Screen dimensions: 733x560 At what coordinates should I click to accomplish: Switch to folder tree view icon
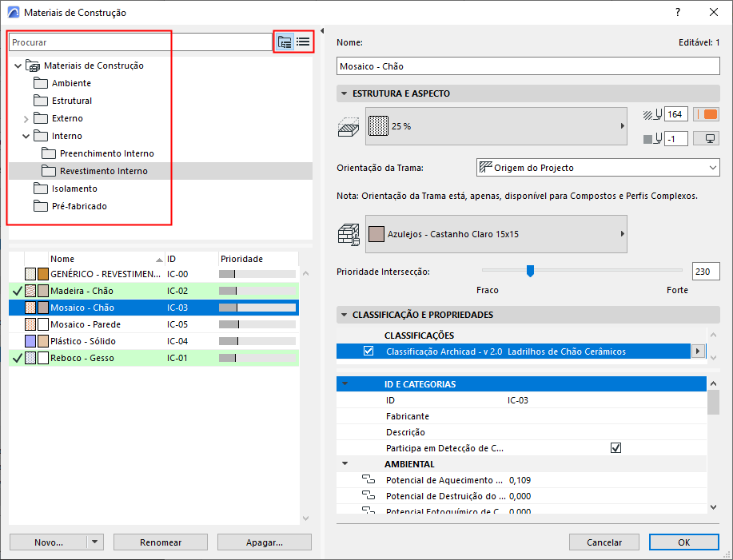pyautogui.click(x=285, y=42)
